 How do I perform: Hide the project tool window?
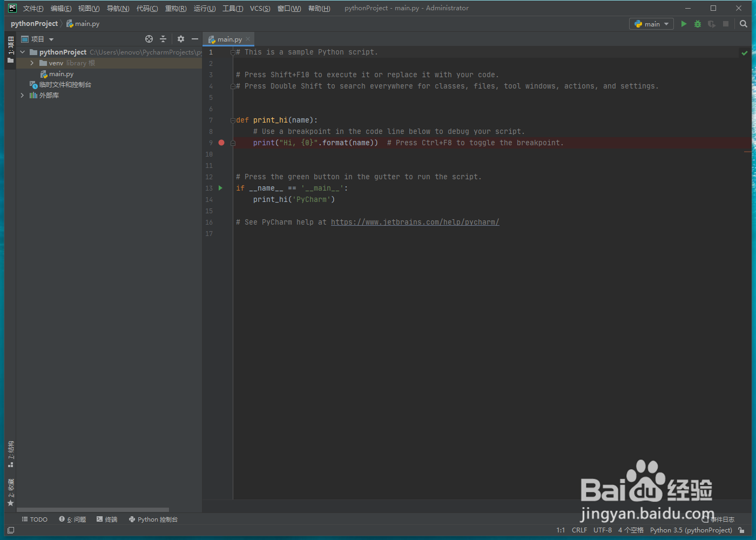click(x=195, y=39)
